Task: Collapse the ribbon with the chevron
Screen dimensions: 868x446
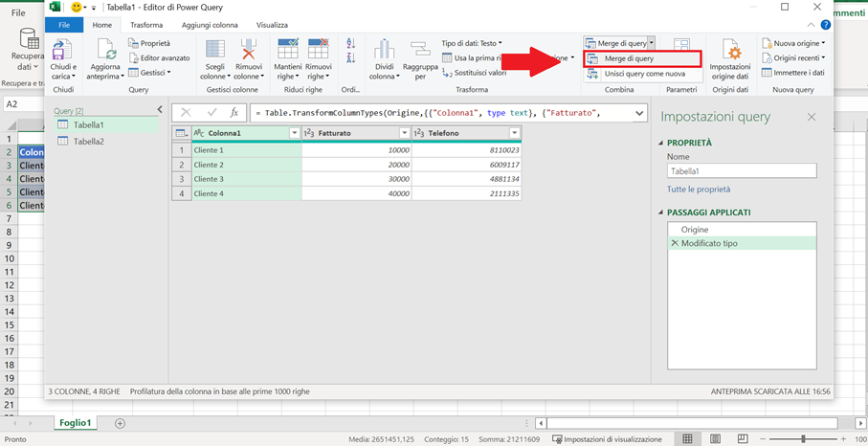Action: click(811, 25)
